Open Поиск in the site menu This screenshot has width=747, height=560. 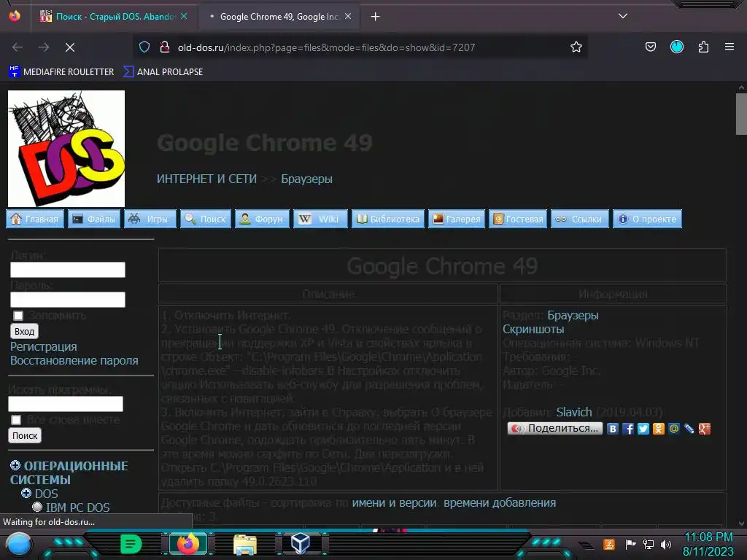(206, 219)
